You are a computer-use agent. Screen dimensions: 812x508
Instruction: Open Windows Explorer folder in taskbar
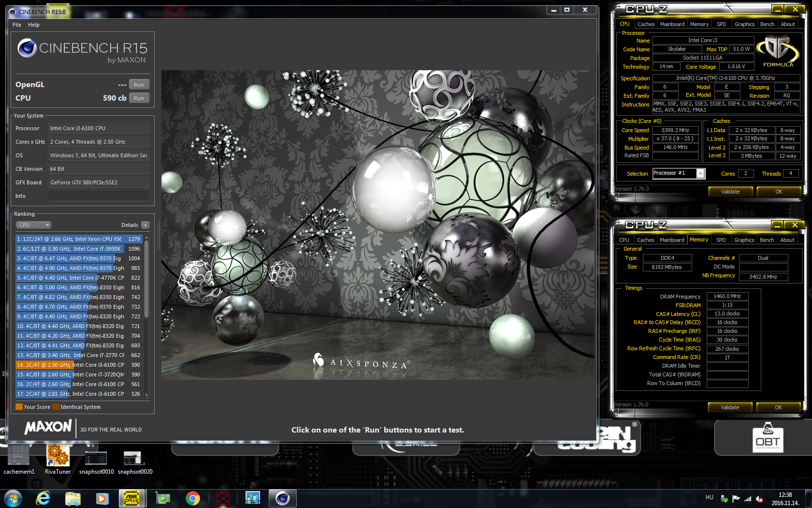[x=72, y=498]
